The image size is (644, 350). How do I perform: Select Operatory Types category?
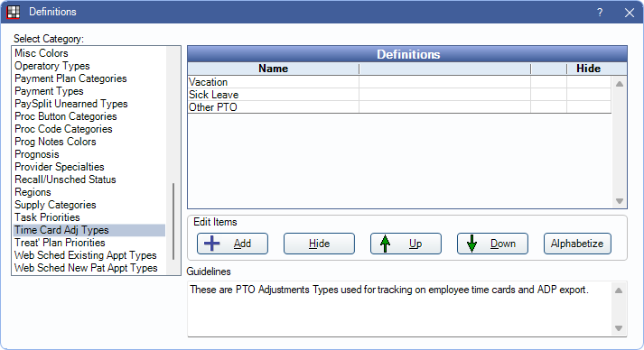click(x=89, y=66)
